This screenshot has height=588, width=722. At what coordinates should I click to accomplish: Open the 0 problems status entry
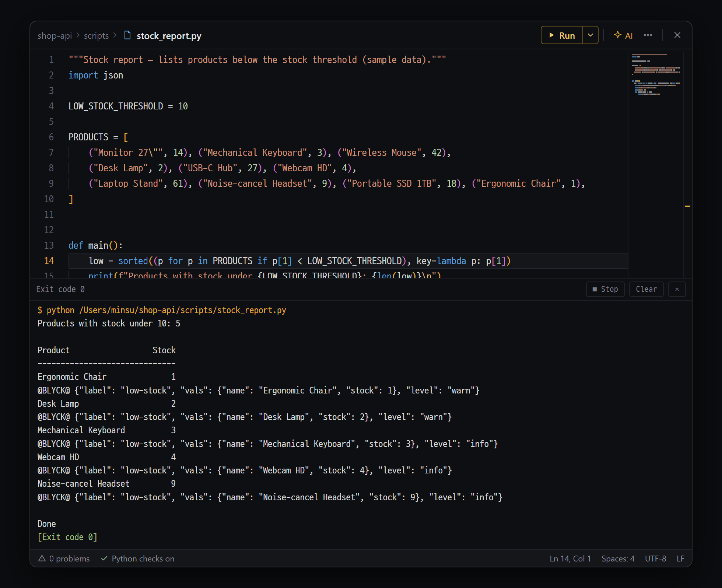coord(64,559)
